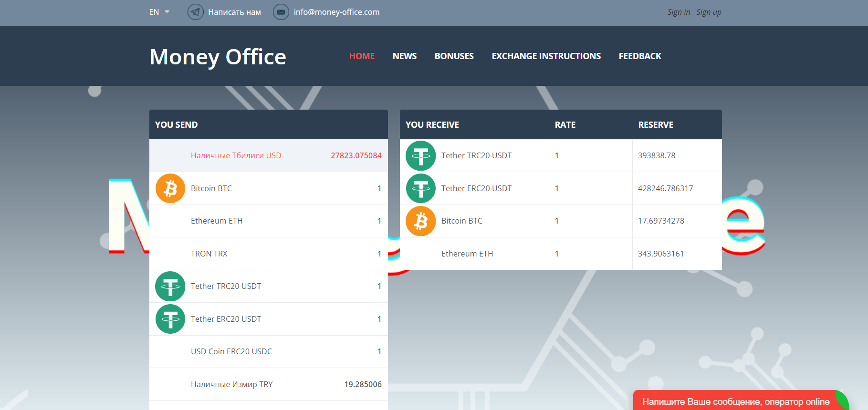Open the NEWS menu item
This screenshot has height=410, width=868.
click(404, 56)
